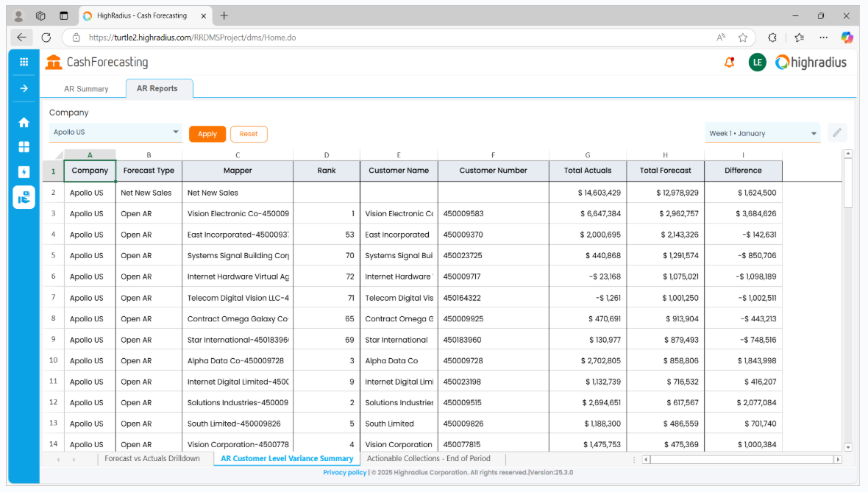
Task: Click the Alpha Data Co-450009728 mapper cell
Action: coord(238,361)
